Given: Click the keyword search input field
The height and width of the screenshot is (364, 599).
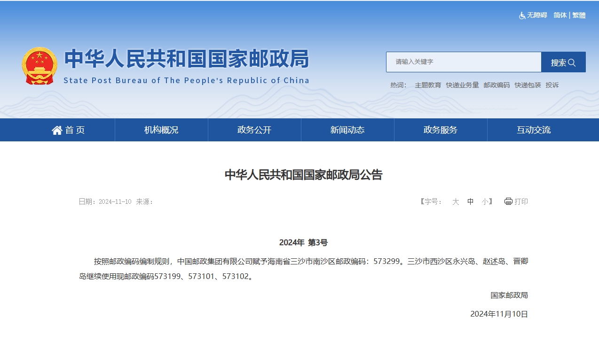Looking at the screenshot, I should (464, 62).
